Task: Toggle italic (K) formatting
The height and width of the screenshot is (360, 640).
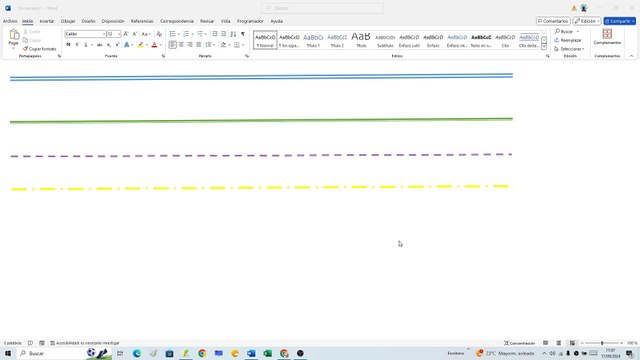Action: pos(77,44)
